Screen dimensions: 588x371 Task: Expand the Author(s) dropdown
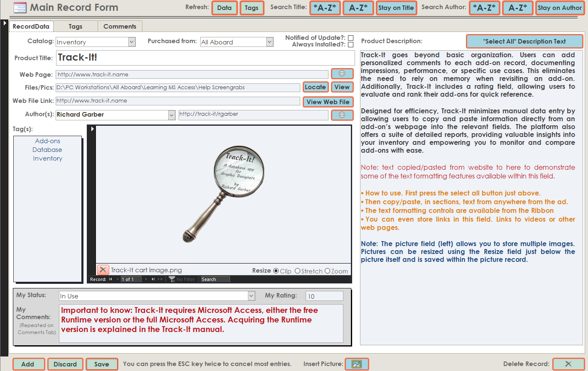[171, 115]
